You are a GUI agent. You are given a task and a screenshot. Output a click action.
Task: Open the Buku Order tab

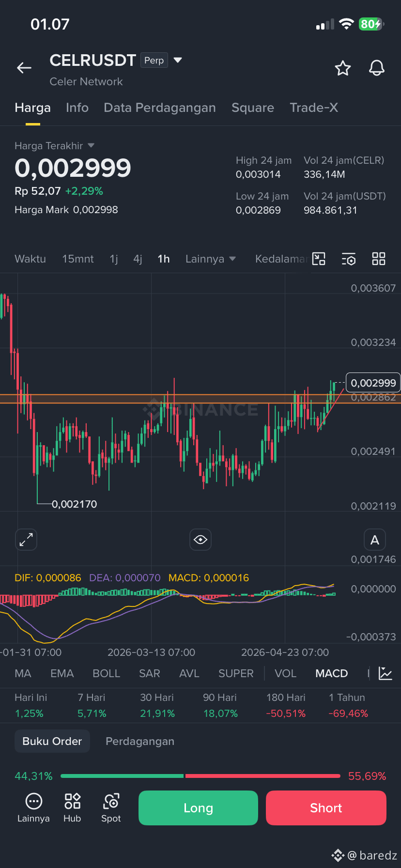[52, 741]
